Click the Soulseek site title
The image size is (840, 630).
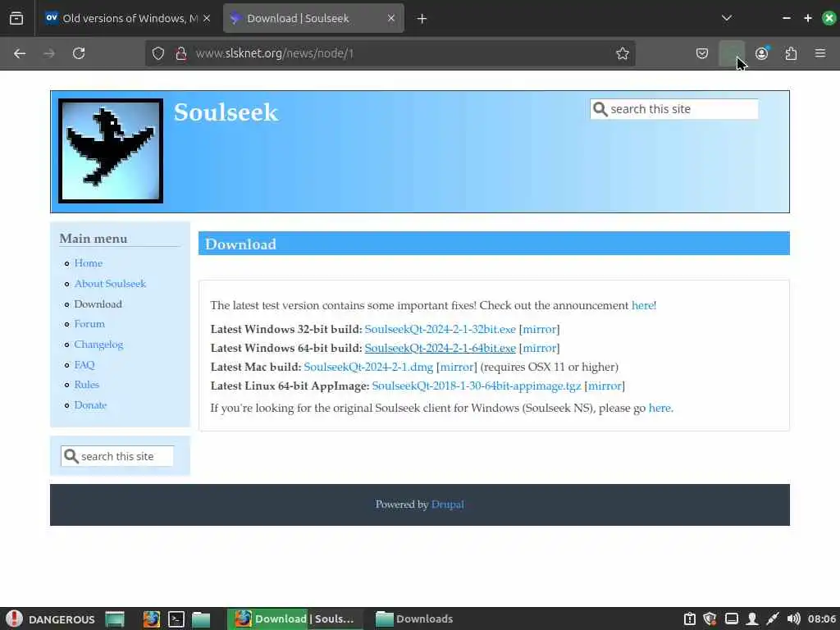(x=226, y=112)
